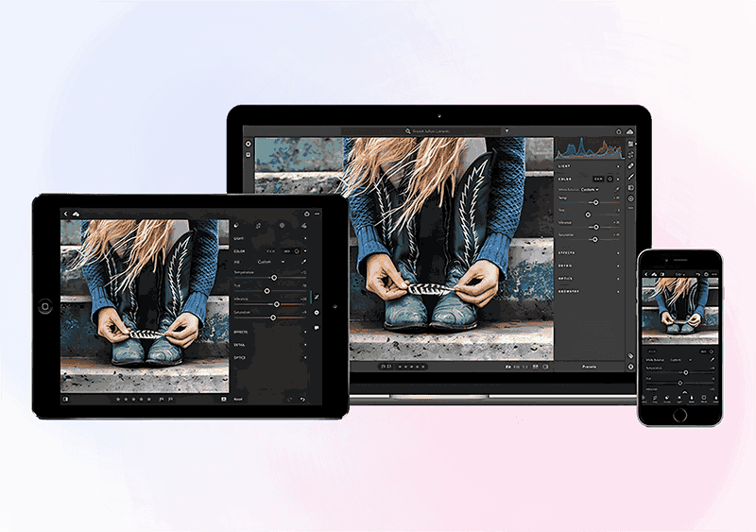Open the color mixer circle on the laptop
The width and height of the screenshot is (756, 532).
click(x=610, y=179)
